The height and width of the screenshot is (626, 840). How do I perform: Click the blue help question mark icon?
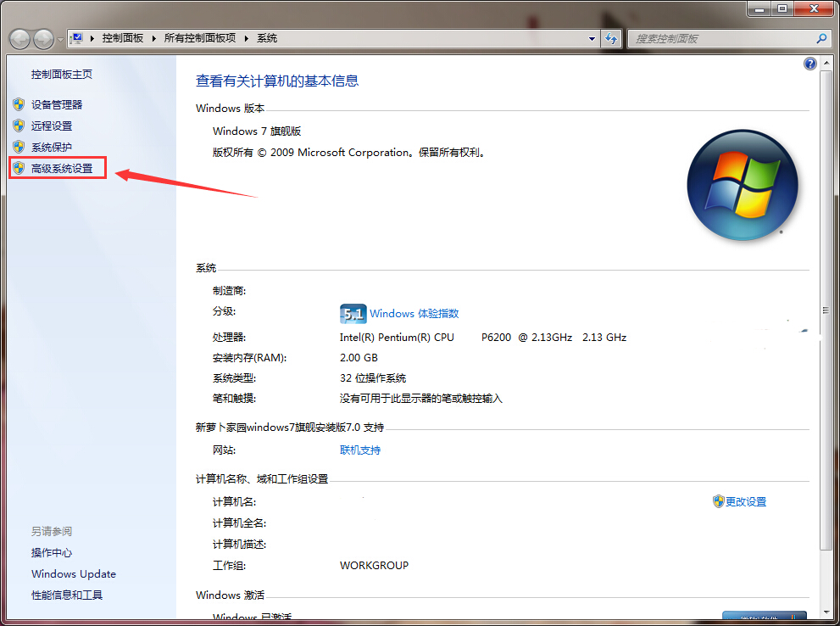809,64
